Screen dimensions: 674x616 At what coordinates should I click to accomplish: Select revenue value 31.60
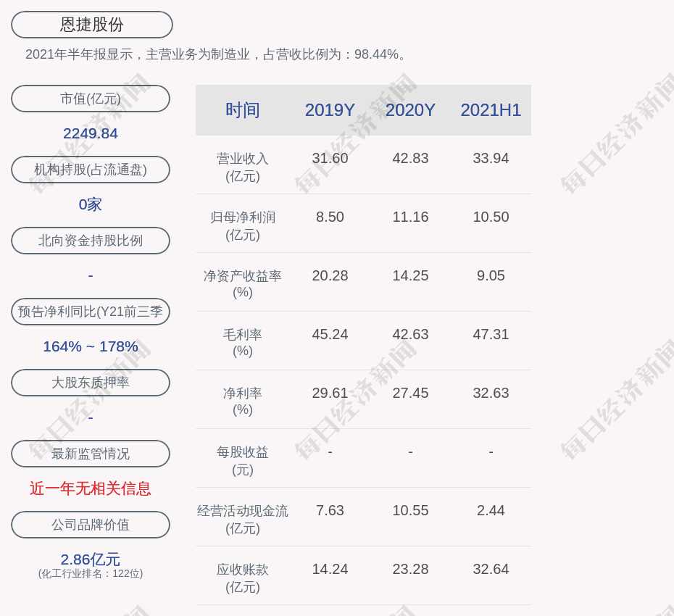pyautogui.click(x=330, y=158)
